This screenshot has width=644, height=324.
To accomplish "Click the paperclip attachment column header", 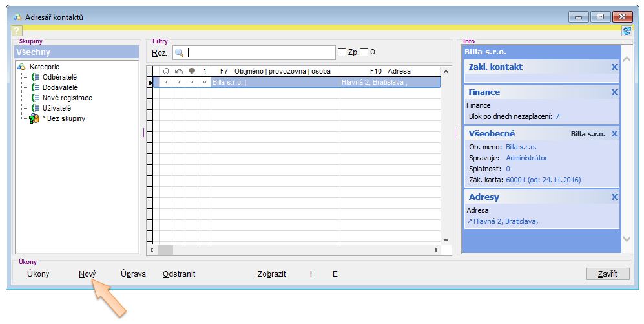I will 166,71.
